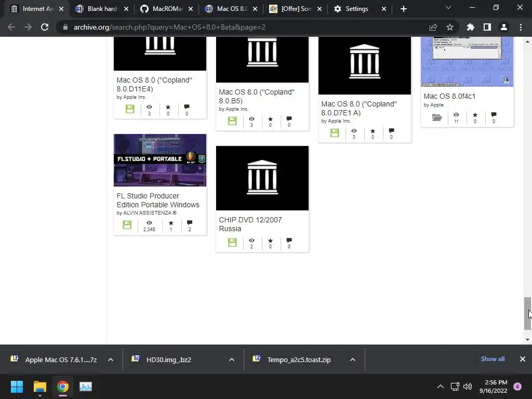Click the page vertical scrollbar thumb
Image resolution: width=532 pixels, height=399 pixels.
click(527, 313)
